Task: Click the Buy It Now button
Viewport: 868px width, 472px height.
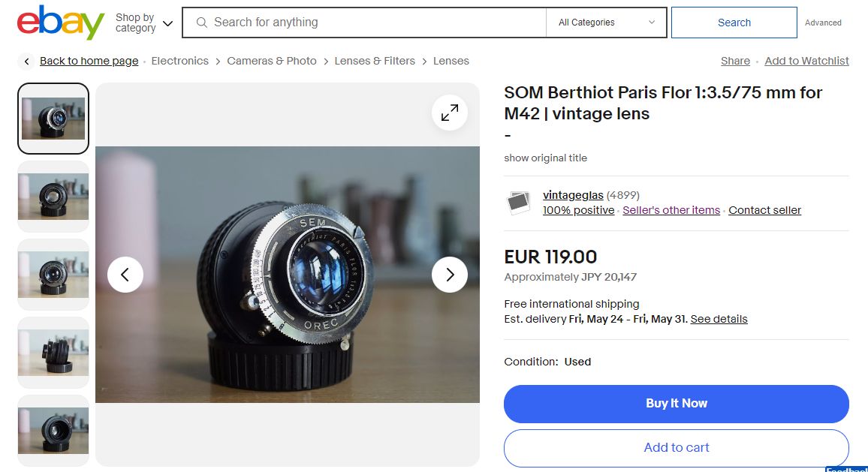Action: [x=676, y=404]
